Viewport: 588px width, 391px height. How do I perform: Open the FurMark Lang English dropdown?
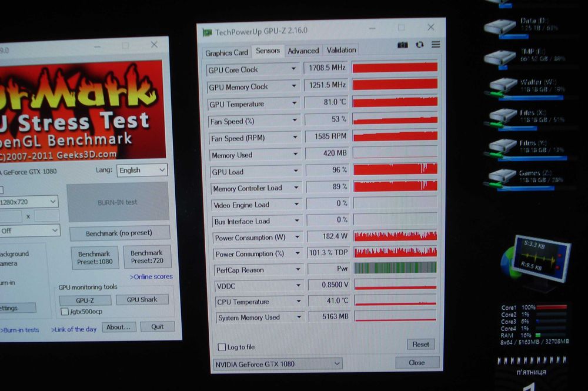(142, 170)
